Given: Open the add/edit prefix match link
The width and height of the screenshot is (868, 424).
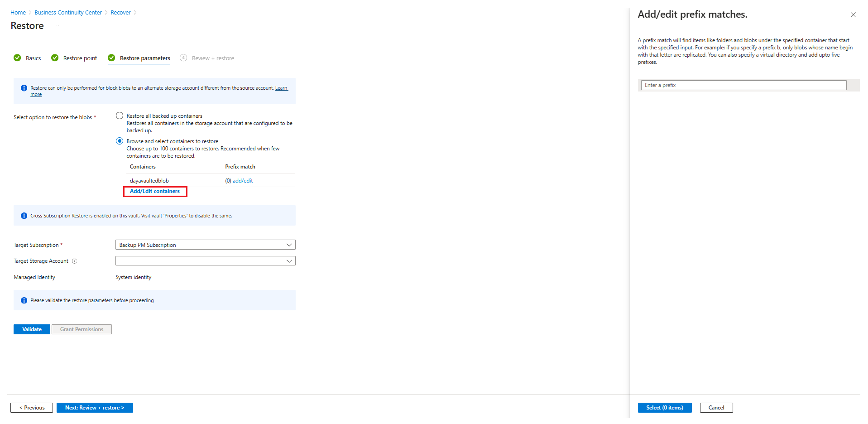Looking at the screenshot, I should coord(243,181).
